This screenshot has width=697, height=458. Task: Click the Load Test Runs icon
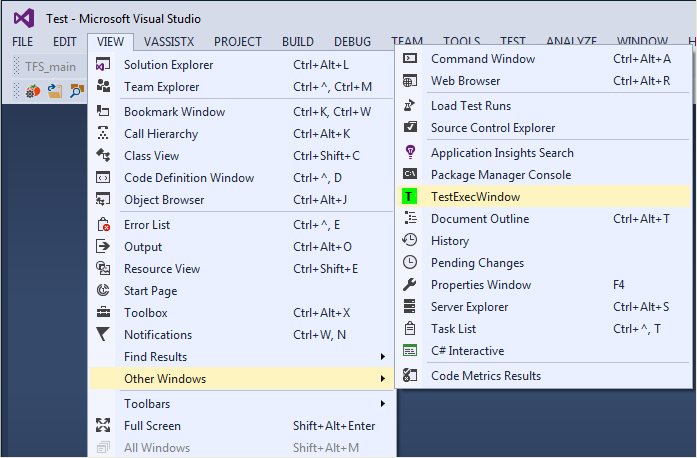(x=409, y=105)
